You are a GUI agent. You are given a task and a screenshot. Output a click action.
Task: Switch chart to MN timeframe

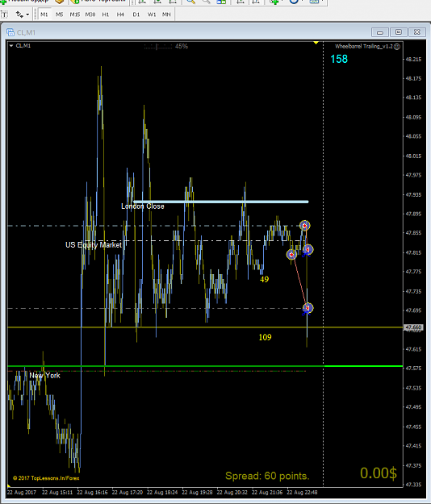166,15
